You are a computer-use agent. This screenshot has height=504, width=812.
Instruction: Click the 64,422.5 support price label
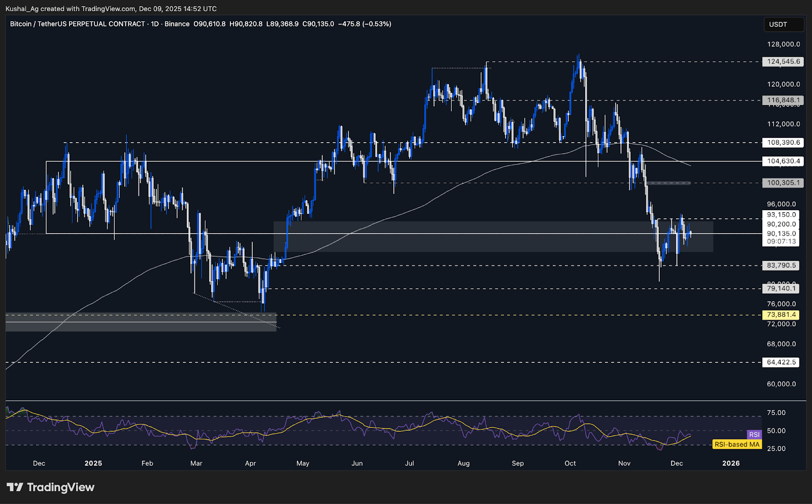point(781,362)
